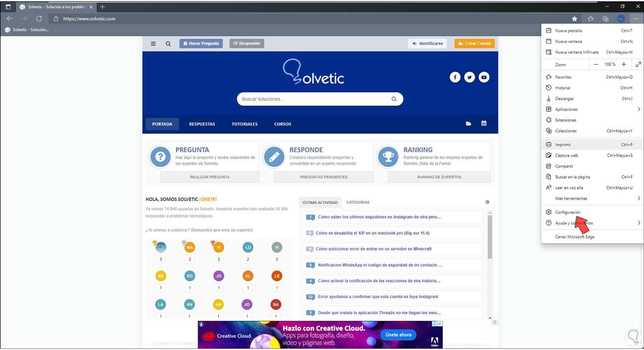The width and height of the screenshot is (644, 350).
Task: Switch to TUTORIALES tab
Action: pos(245,124)
